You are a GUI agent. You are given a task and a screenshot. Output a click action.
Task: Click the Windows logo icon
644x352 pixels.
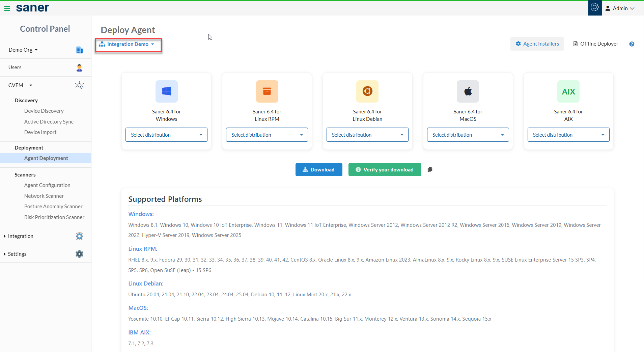pos(167,91)
